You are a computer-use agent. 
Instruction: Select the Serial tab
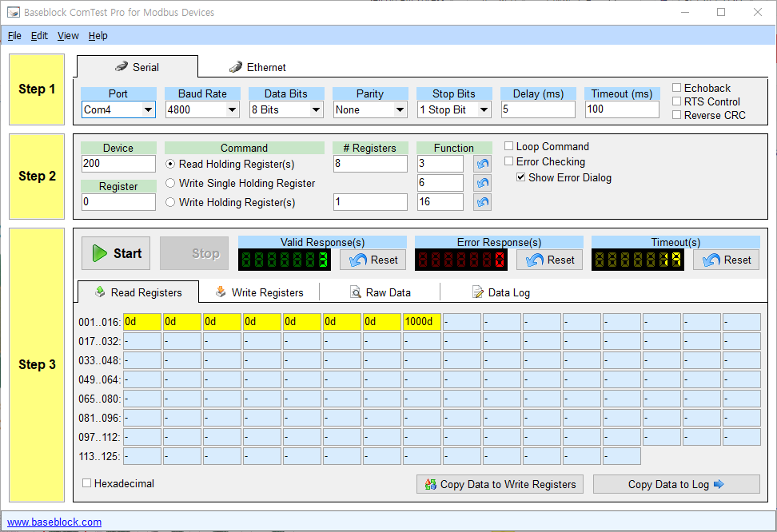[137, 67]
